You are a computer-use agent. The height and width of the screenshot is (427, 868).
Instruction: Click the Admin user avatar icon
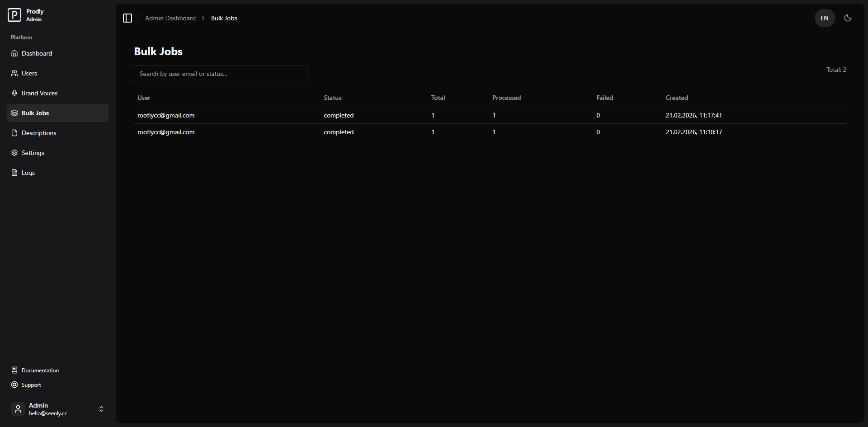tap(18, 409)
